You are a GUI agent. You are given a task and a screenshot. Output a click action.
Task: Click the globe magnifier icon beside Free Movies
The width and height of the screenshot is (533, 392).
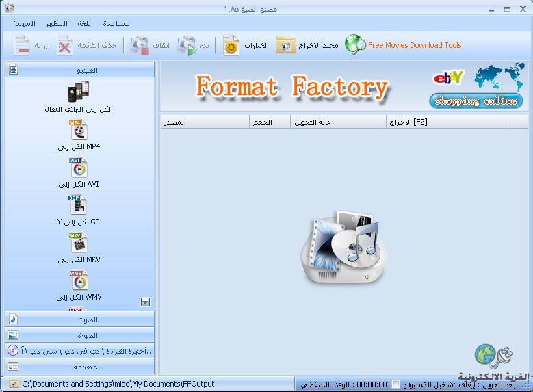coord(355,44)
